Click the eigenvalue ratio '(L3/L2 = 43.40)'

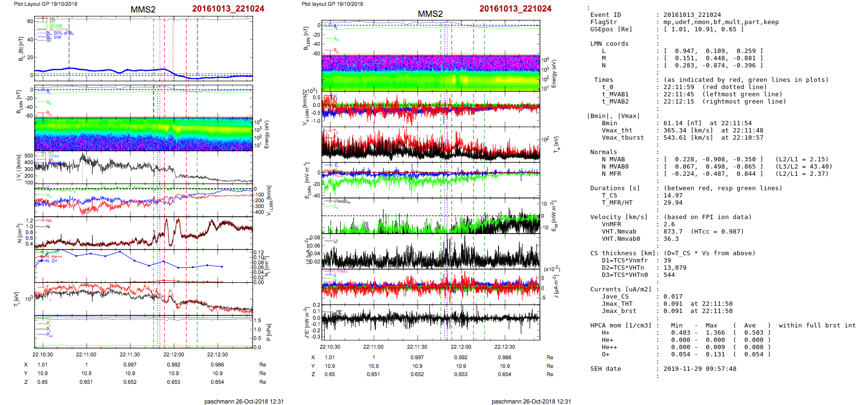point(804,167)
